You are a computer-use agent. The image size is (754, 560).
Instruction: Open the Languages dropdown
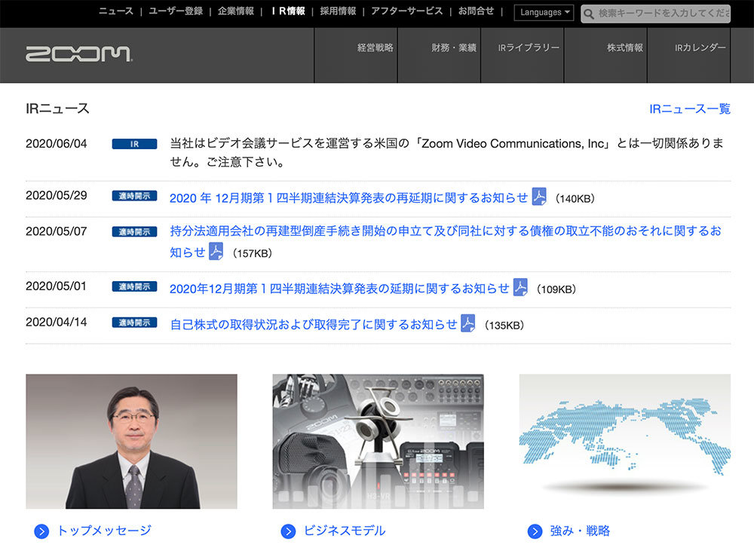[x=544, y=13]
